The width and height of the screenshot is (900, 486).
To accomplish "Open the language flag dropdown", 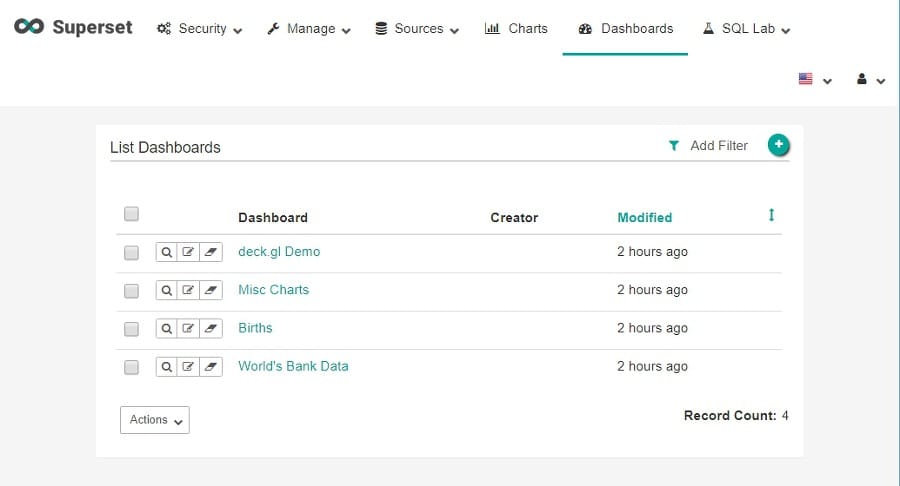I will (814, 80).
